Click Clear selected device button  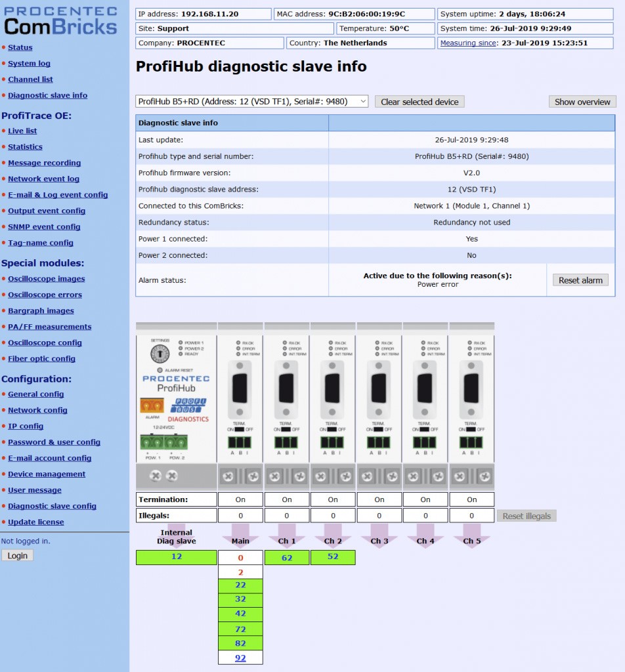[x=420, y=102]
